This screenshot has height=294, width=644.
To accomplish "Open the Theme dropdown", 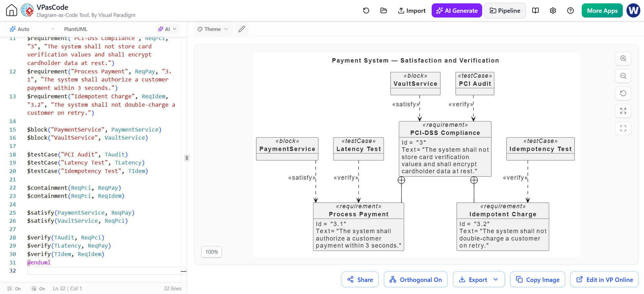I will point(213,29).
